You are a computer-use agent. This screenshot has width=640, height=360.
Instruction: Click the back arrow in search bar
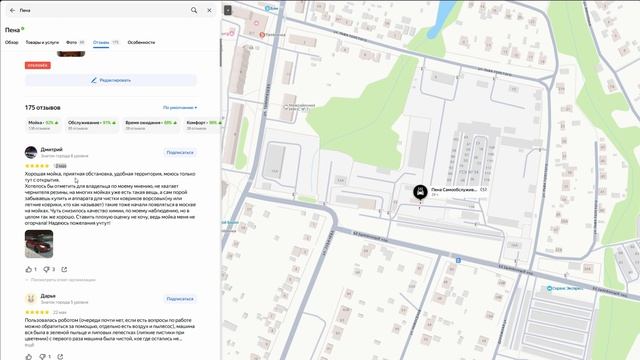click(12, 10)
